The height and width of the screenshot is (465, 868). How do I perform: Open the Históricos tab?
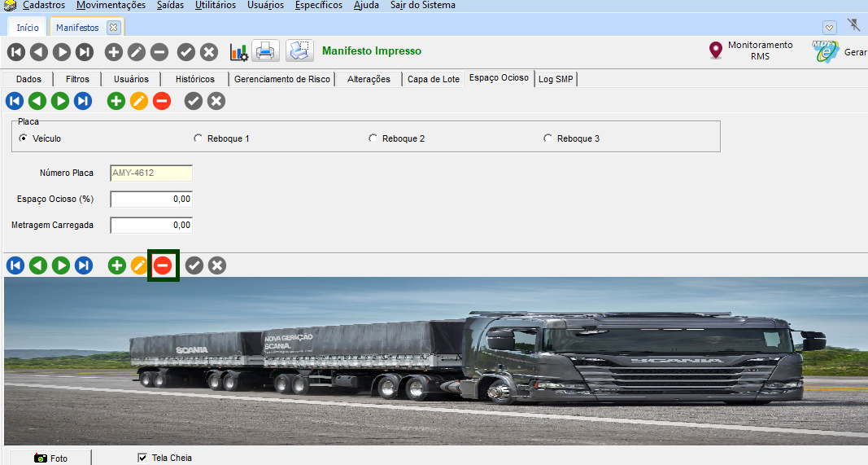pos(195,79)
